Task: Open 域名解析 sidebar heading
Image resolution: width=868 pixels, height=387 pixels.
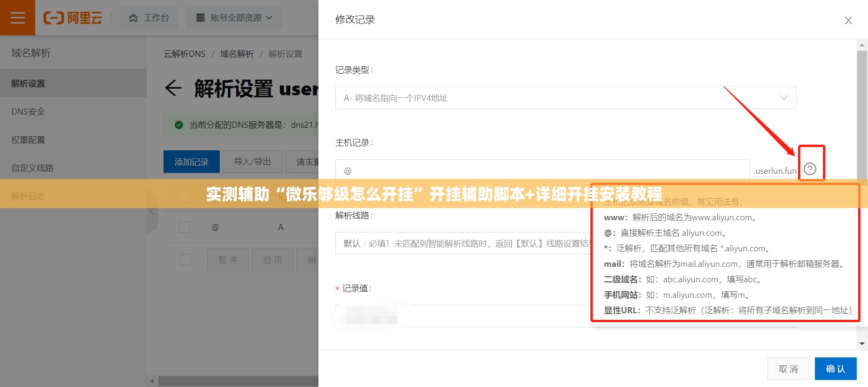Action: [31, 53]
